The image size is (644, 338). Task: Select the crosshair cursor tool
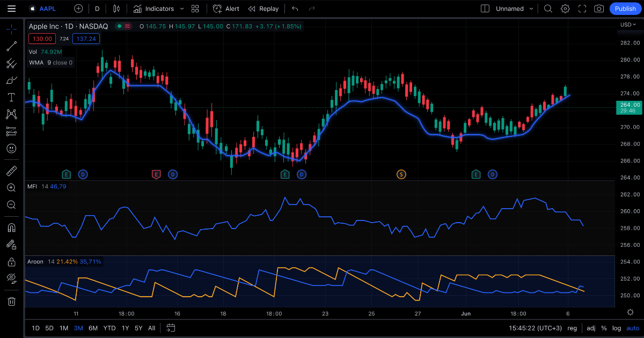coord(11,29)
